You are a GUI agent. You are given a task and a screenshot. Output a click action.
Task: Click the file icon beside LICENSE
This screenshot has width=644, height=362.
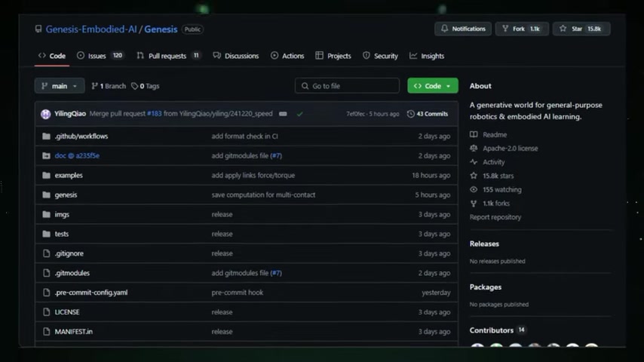coord(47,312)
